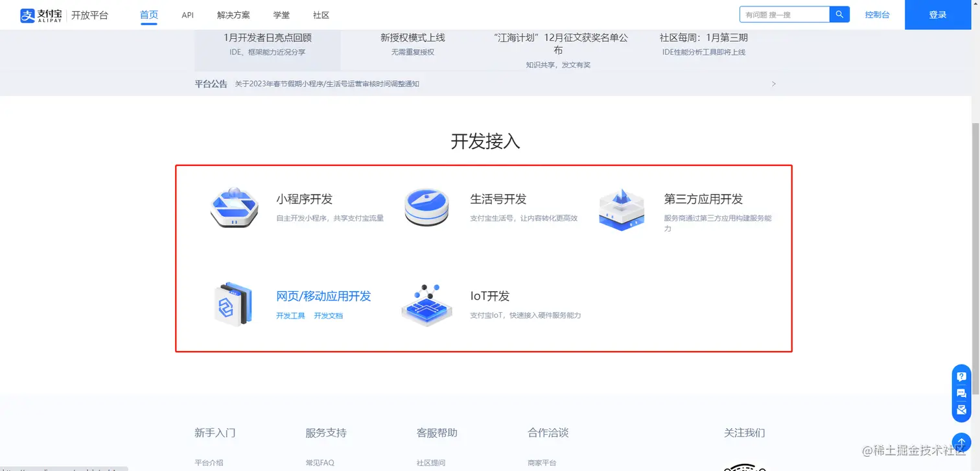Open the 生活号开发 disc icon
The height and width of the screenshot is (471, 980).
[x=426, y=207]
